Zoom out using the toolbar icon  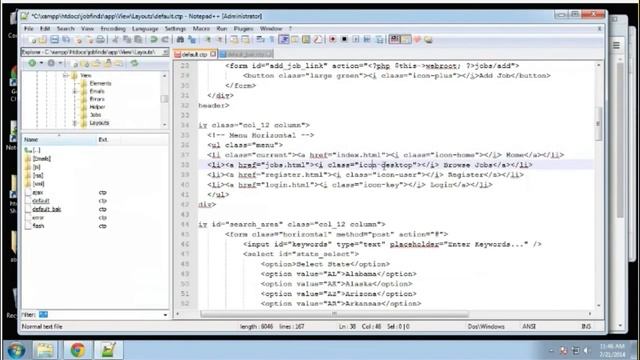220,40
